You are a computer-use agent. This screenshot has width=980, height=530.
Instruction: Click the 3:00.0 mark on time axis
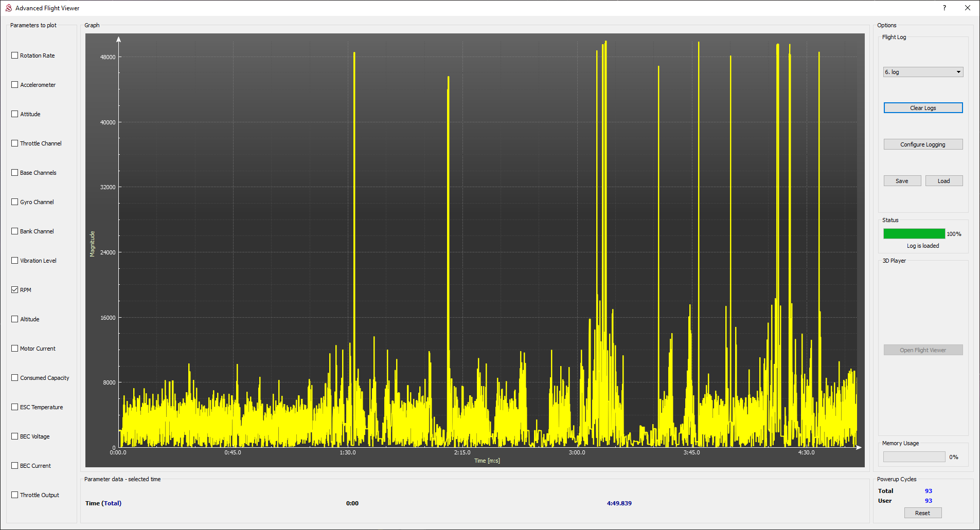(577, 452)
